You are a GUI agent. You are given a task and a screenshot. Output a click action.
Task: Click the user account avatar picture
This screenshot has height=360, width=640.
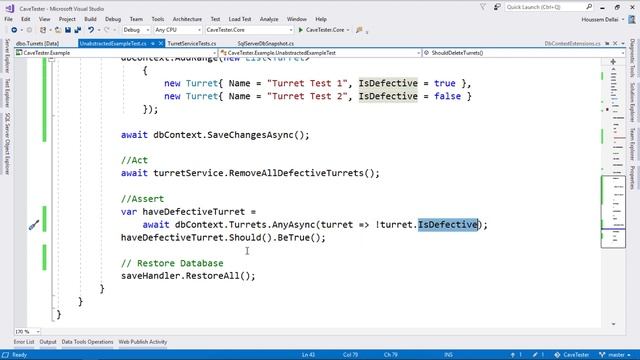click(632, 19)
